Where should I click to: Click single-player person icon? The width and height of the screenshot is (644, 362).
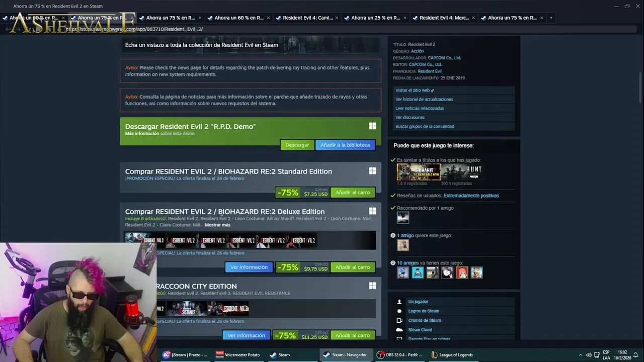coord(399,302)
